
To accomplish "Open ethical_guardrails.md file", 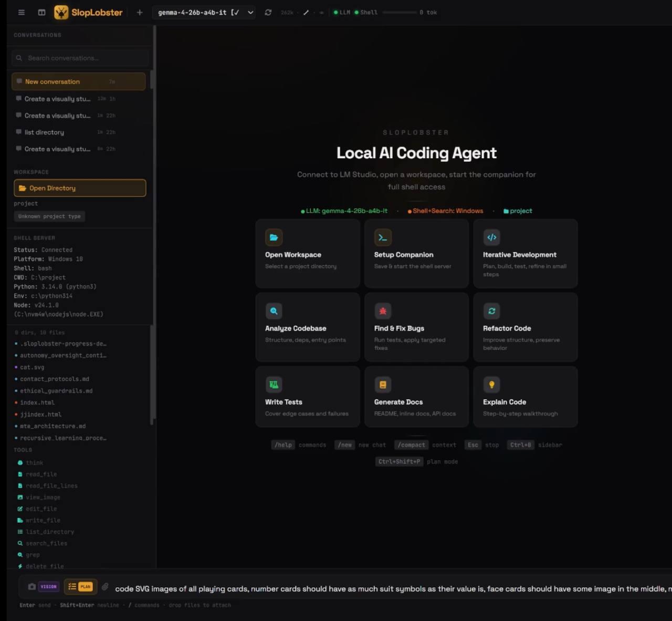I will pos(56,391).
